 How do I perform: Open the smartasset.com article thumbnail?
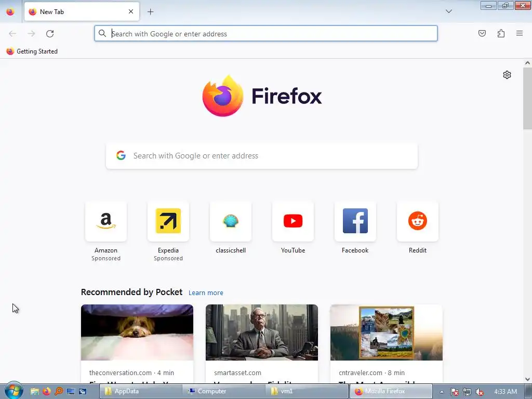click(x=262, y=332)
